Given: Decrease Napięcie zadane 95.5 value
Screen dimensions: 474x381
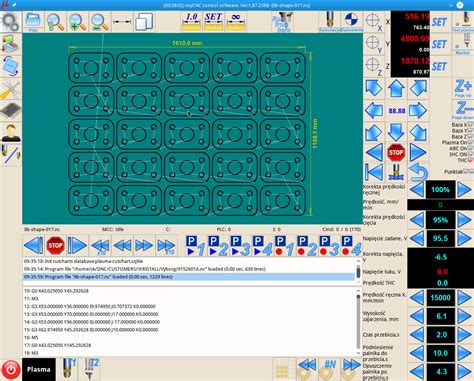Looking at the screenshot, I should (416, 238).
